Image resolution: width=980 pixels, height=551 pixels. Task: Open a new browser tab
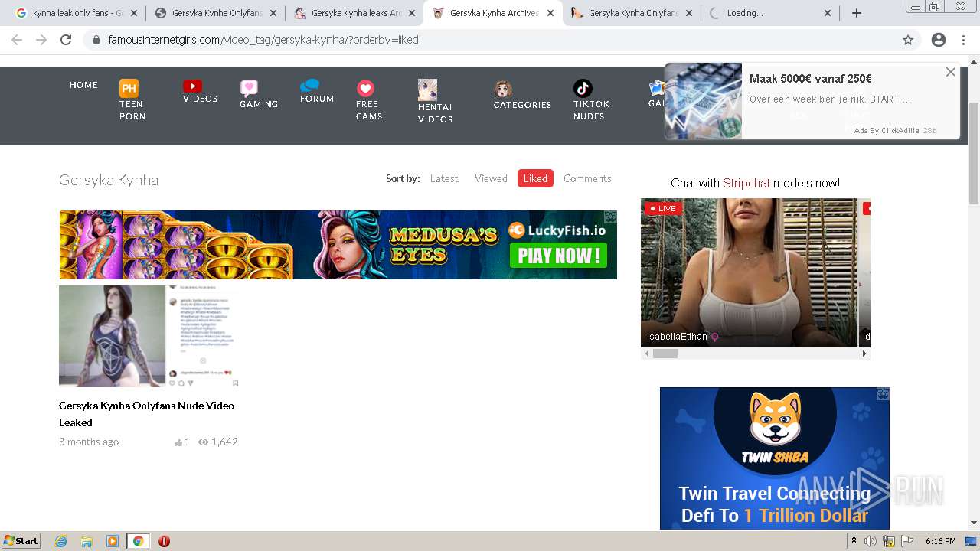[857, 13]
